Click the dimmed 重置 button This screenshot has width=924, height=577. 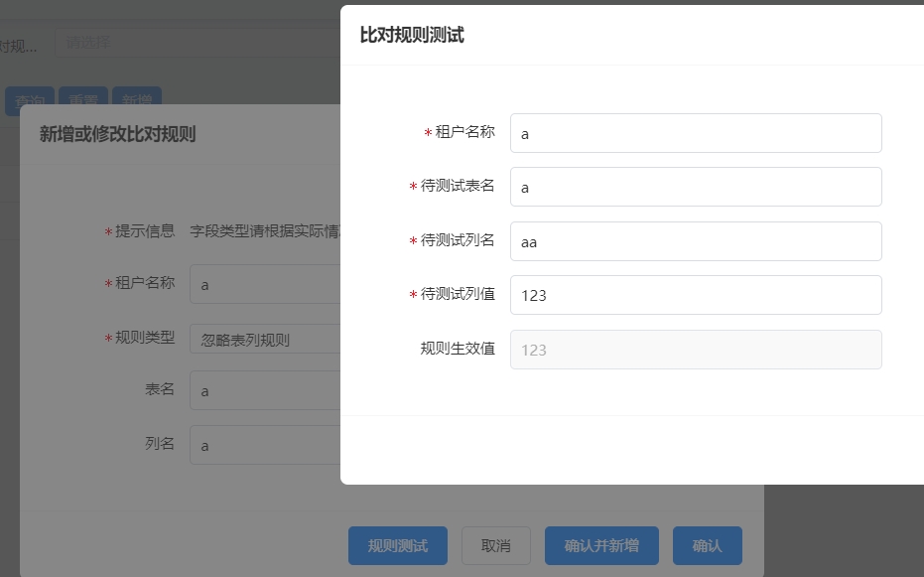83,96
